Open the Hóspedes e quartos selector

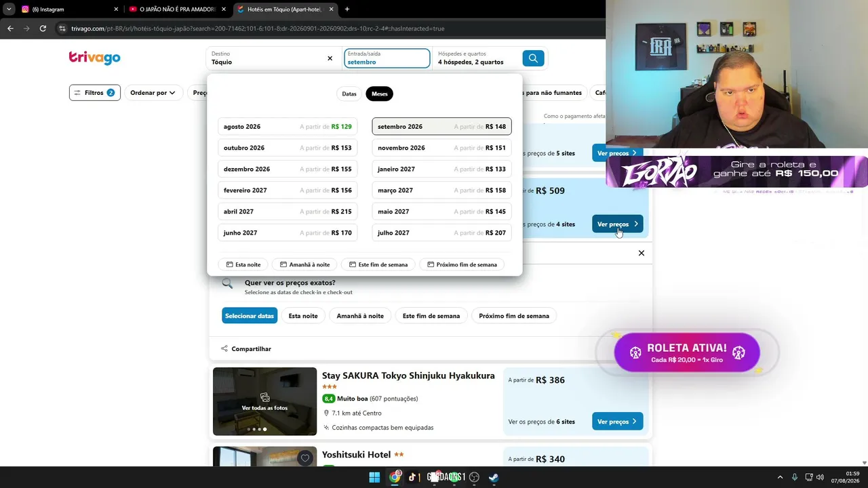pyautogui.click(x=476, y=58)
